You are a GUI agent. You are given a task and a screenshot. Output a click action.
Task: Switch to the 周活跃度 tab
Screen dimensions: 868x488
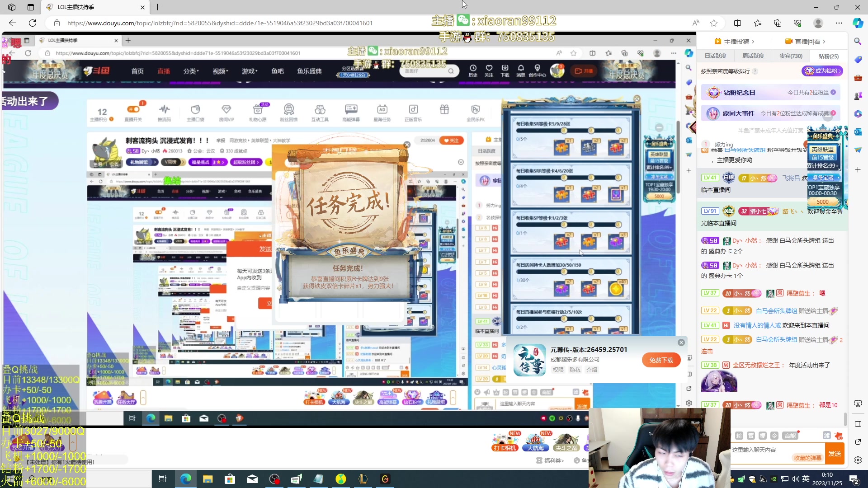753,56
